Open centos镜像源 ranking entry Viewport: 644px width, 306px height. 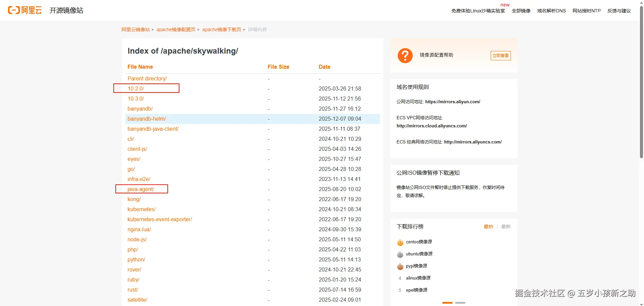[419, 242]
